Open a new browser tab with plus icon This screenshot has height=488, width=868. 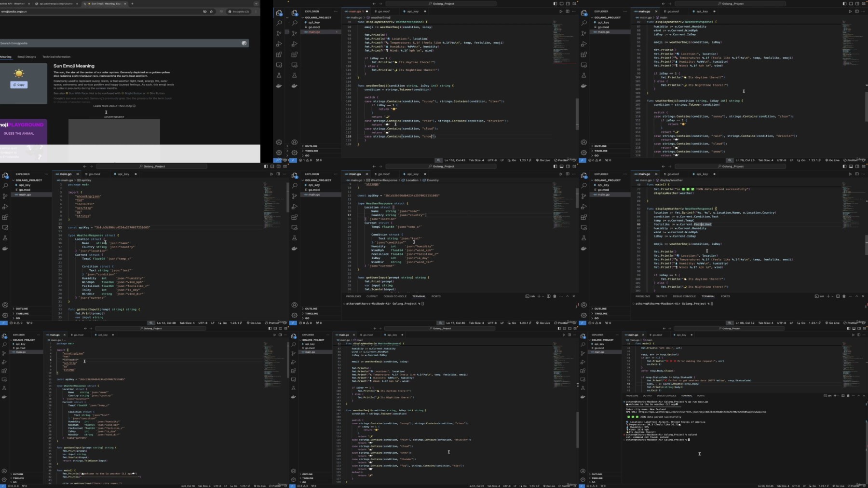tap(132, 3)
